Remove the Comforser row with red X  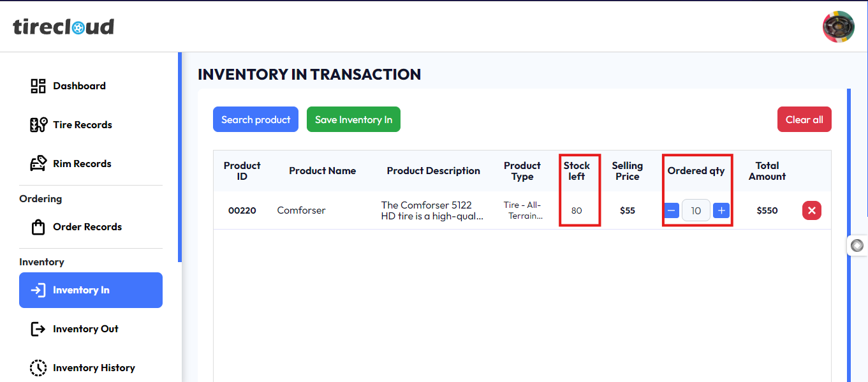pyautogui.click(x=811, y=210)
